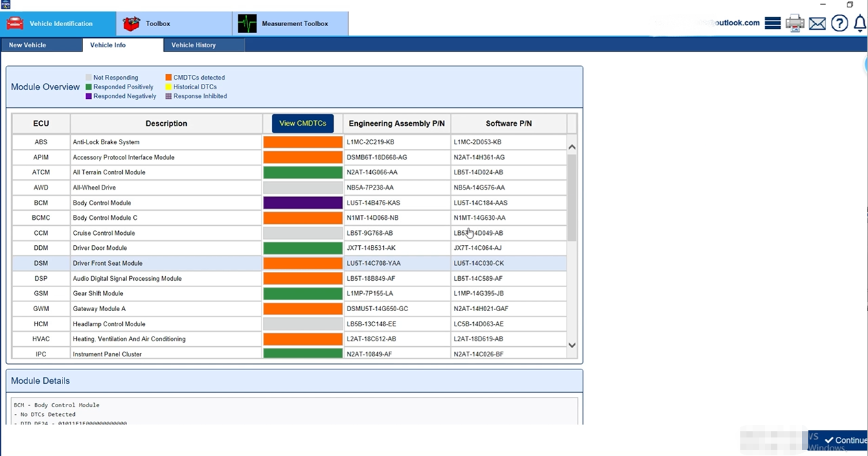
Task: Click the envelope mail icon
Action: [817, 23]
